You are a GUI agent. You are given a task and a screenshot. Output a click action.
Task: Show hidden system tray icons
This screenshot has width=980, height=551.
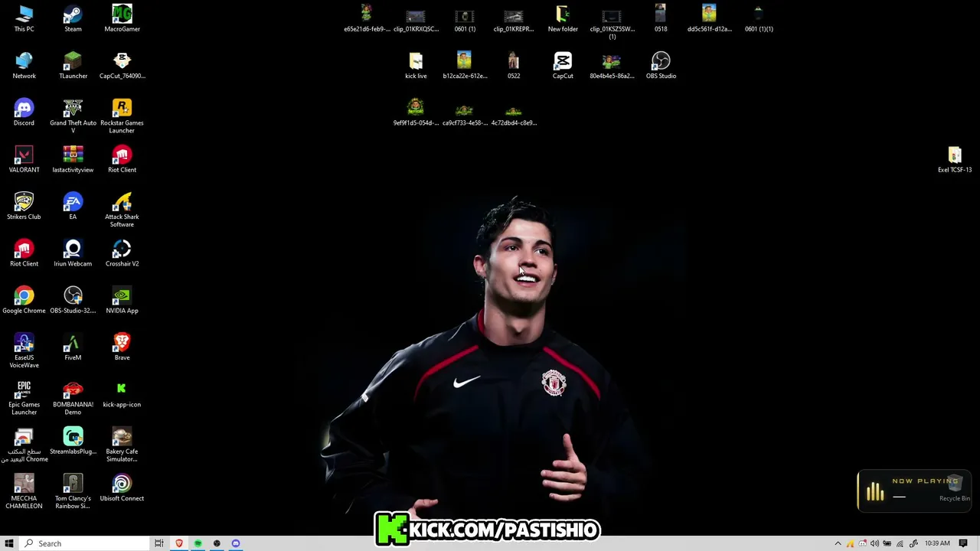[x=838, y=543]
